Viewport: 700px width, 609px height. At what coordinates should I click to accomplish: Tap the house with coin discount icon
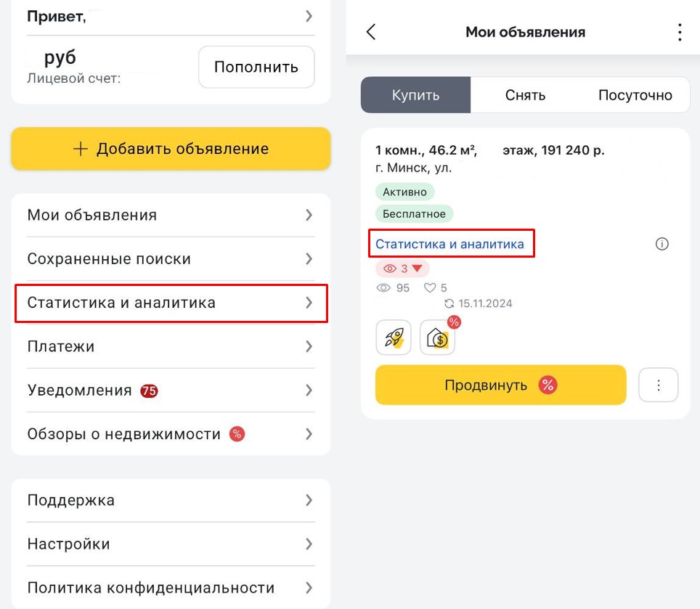tap(438, 338)
